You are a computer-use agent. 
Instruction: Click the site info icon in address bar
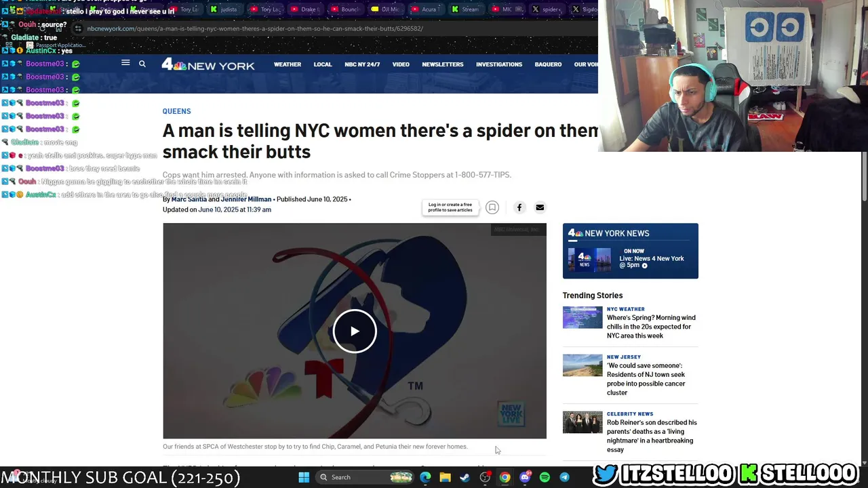coord(78,28)
